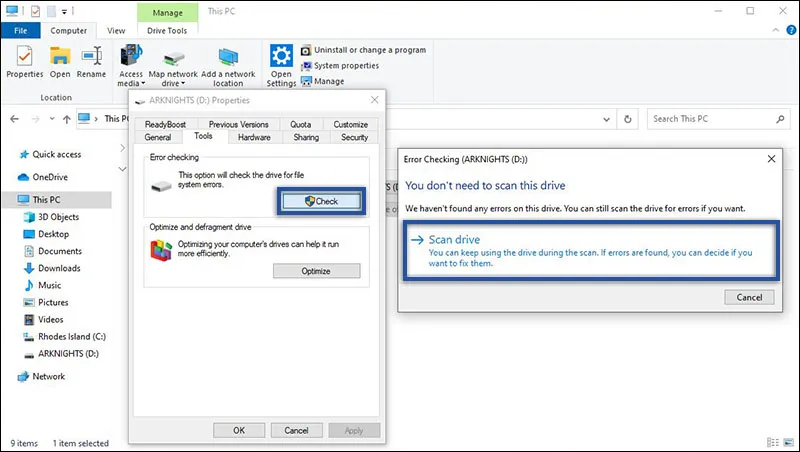Image resolution: width=800 pixels, height=452 pixels.
Task: Click the Forward navigation arrow
Action: click(35, 119)
